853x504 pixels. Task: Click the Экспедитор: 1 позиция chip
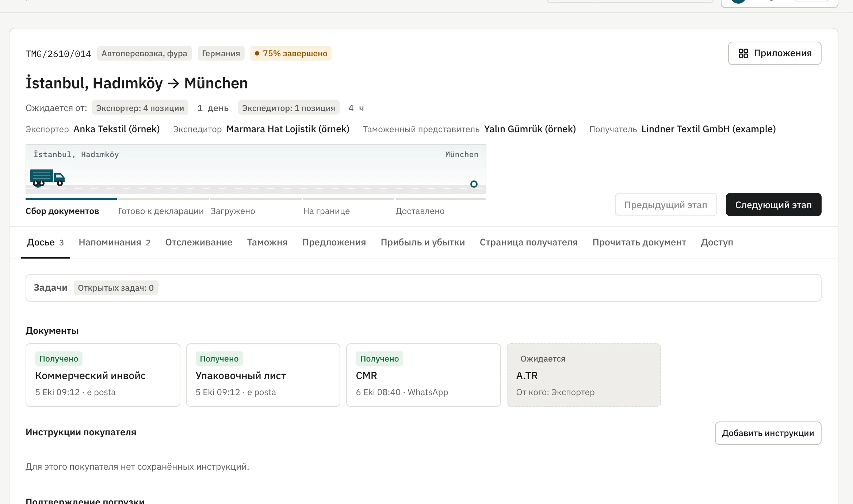tap(289, 108)
